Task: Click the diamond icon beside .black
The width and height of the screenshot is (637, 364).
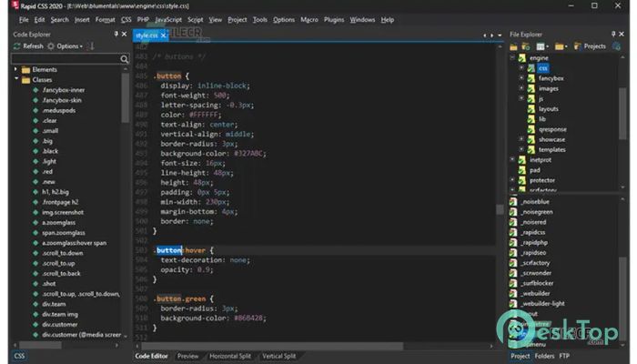Action: [35, 151]
